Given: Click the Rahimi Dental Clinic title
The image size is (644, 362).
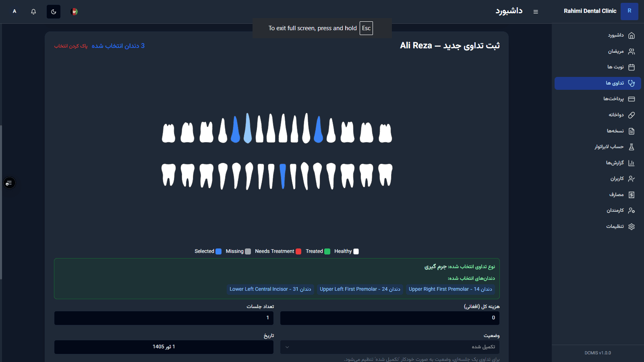Looking at the screenshot, I should [590, 11].
